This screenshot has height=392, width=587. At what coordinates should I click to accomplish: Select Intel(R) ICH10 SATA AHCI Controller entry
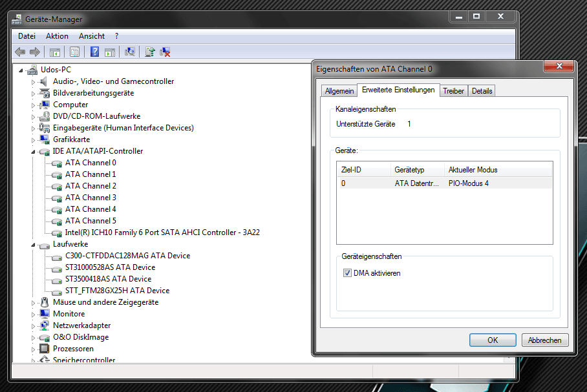162,232
